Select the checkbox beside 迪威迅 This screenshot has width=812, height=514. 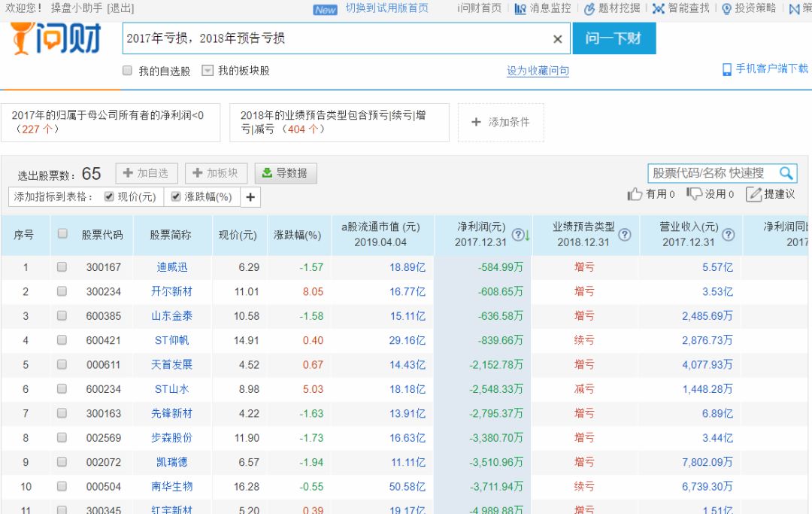click(62, 268)
